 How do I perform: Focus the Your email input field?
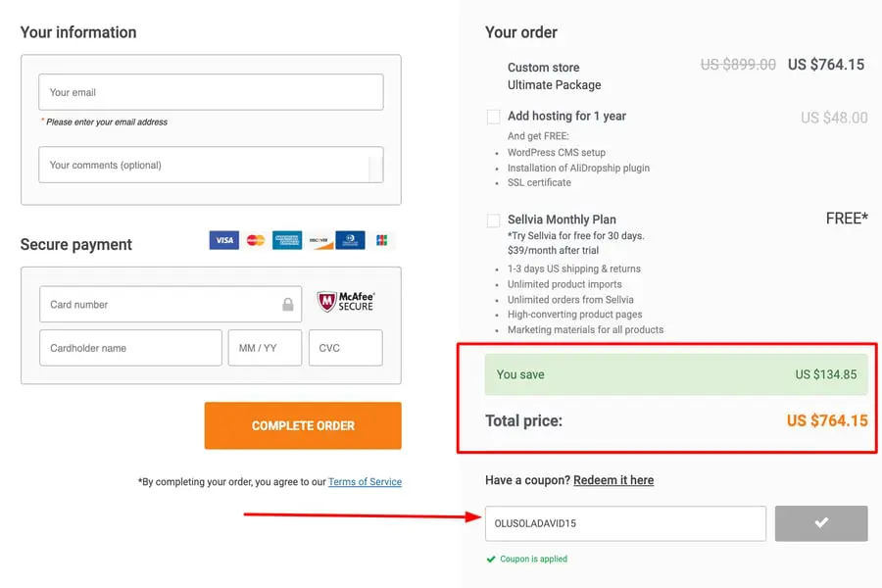211,92
